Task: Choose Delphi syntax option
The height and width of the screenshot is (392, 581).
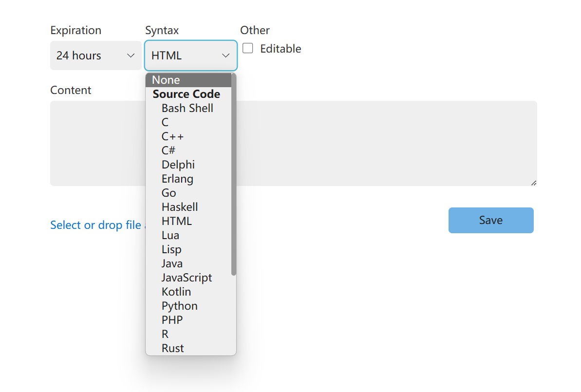Action: tap(178, 165)
